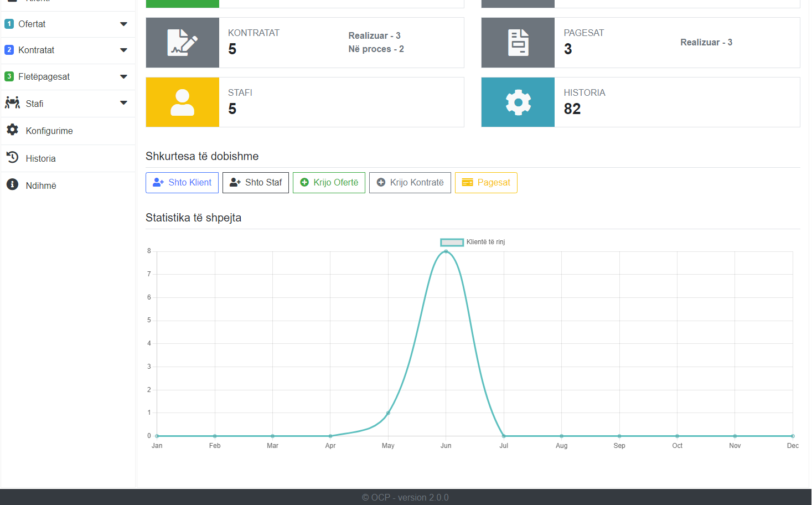The image size is (812, 505).
Task: Click the Stafi people icon in sidebar
Action: click(12, 103)
